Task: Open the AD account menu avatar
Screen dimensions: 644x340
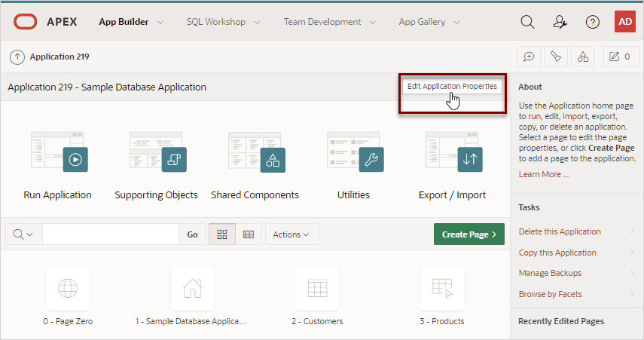Action: tap(625, 22)
